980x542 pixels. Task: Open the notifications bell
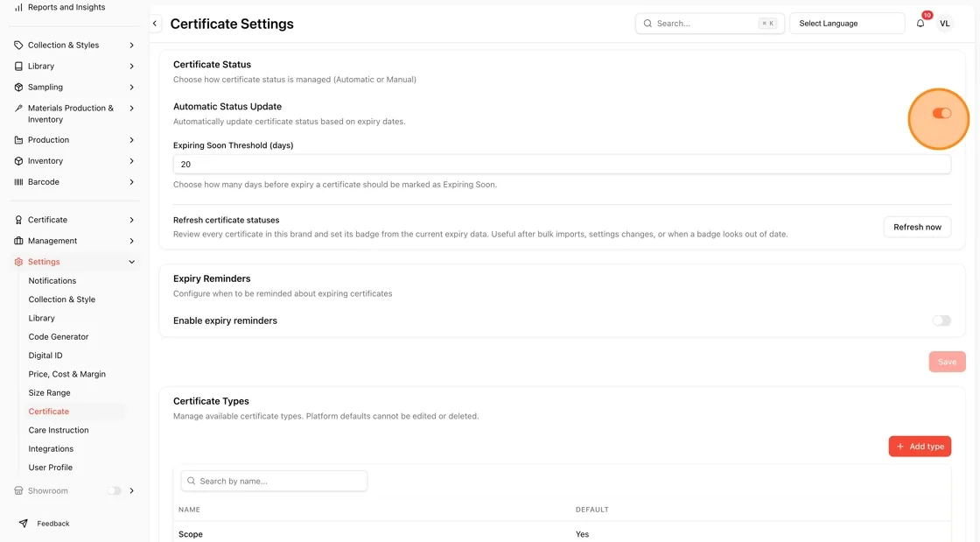point(920,24)
